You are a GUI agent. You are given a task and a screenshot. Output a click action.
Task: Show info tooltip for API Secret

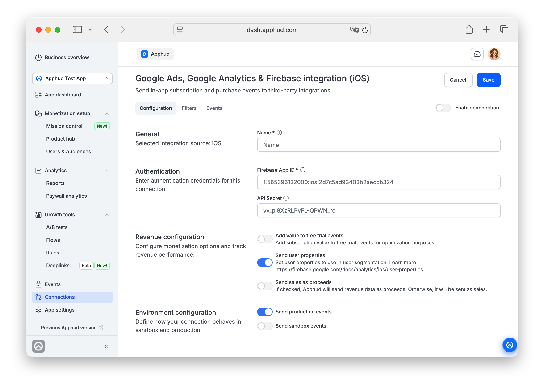pos(286,198)
